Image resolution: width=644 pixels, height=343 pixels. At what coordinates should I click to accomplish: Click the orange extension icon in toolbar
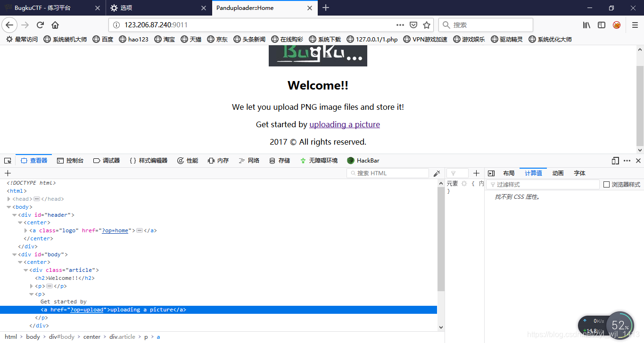point(617,25)
